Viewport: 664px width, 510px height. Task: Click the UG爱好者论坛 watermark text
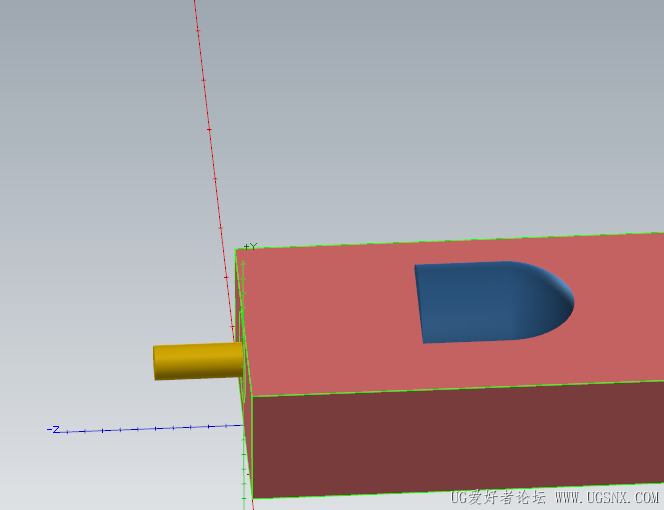498,497
